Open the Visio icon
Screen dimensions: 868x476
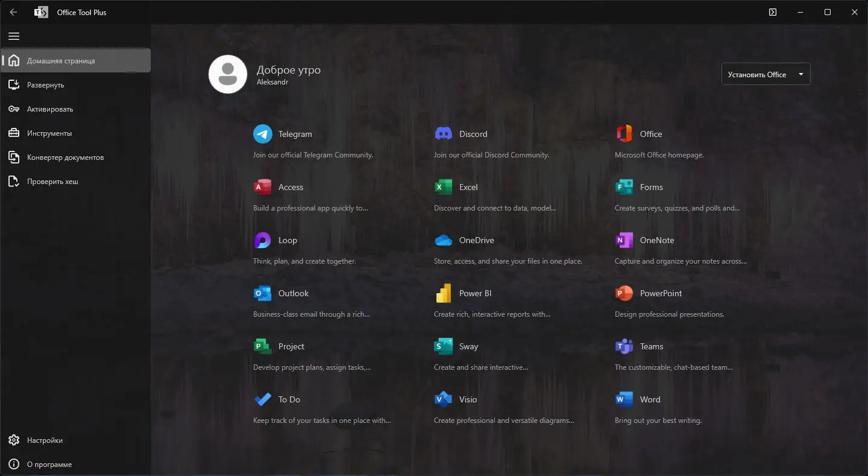(x=444, y=399)
